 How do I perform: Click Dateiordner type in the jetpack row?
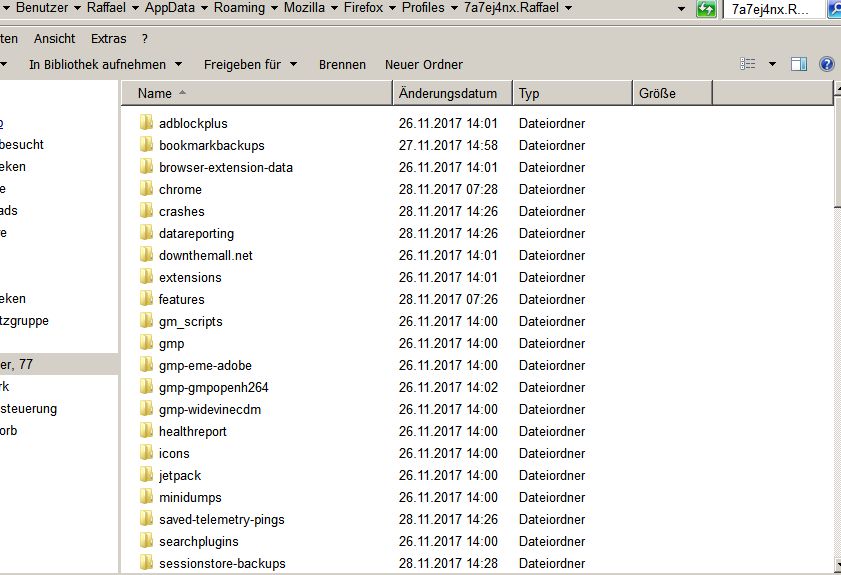[552, 475]
